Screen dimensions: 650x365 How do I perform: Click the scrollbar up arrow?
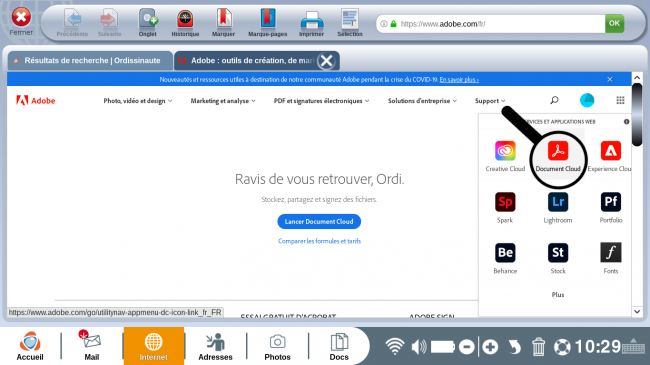point(637,78)
